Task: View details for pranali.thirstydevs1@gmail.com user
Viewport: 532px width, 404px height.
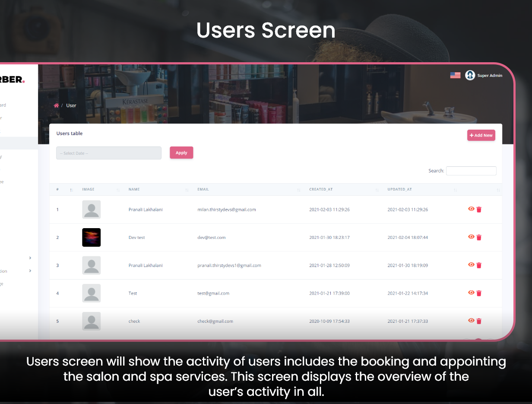Action: (x=471, y=264)
